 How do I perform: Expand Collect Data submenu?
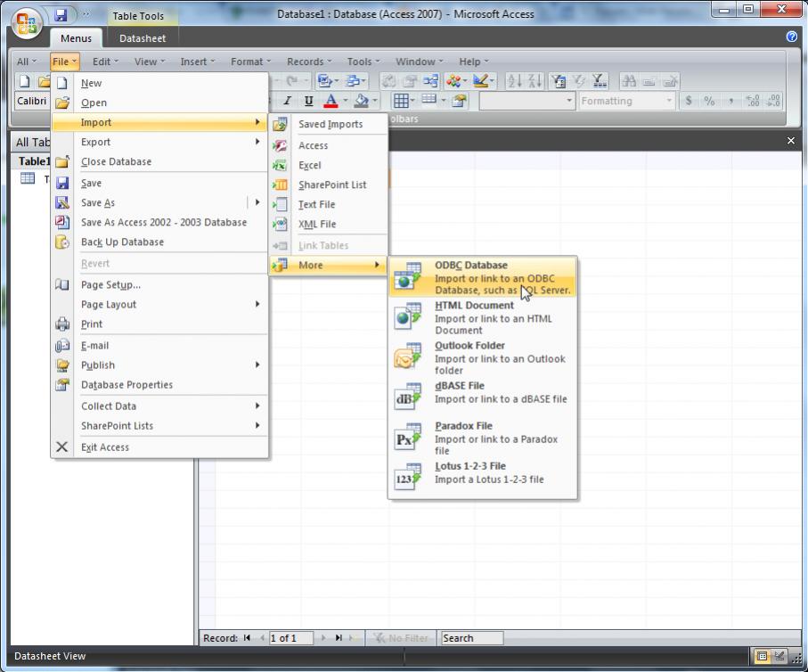(159, 406)
